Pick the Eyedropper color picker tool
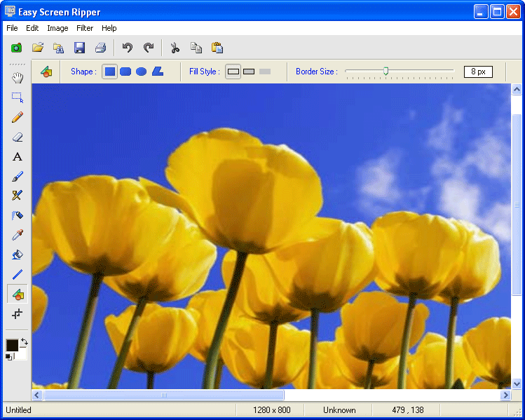The height and width of the screenshot is (420, 525). click(18, 235)
